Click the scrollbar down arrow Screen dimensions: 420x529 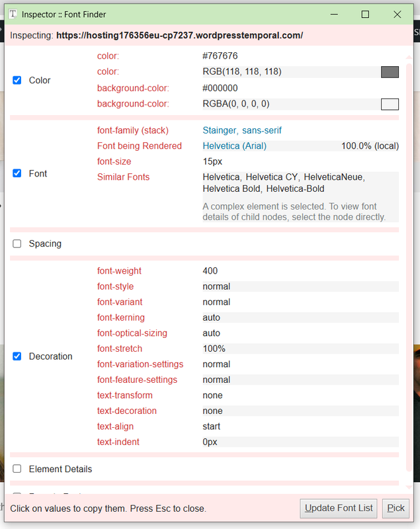[x=409, y=487]
